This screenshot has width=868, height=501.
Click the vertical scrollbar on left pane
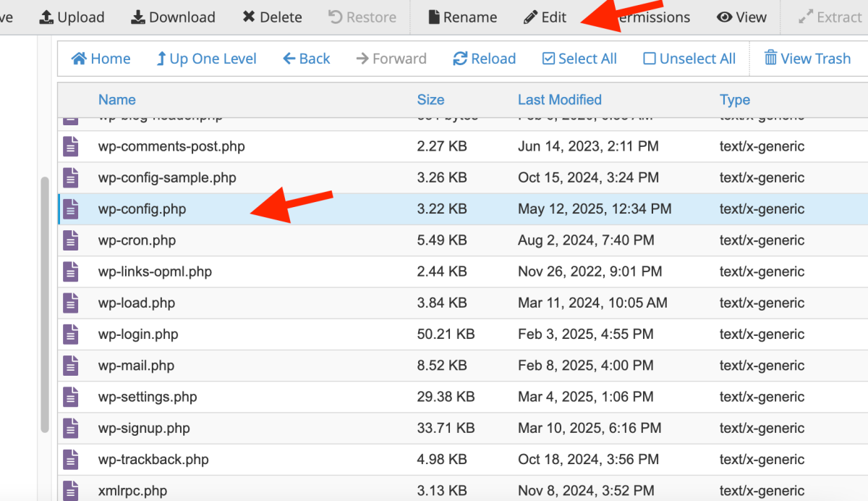pos(46,304)
